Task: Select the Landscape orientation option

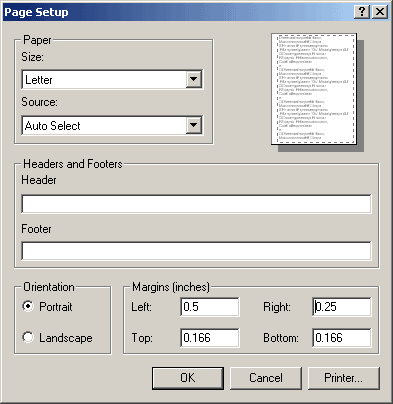Action: tap(57, 337)
